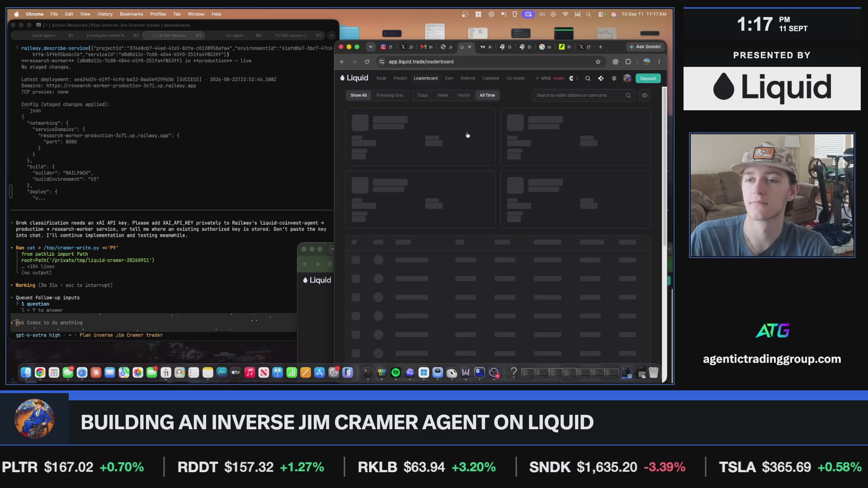Select the Today time range
Image resolution: width=868 pixels, height=488 pixels.
422,95
